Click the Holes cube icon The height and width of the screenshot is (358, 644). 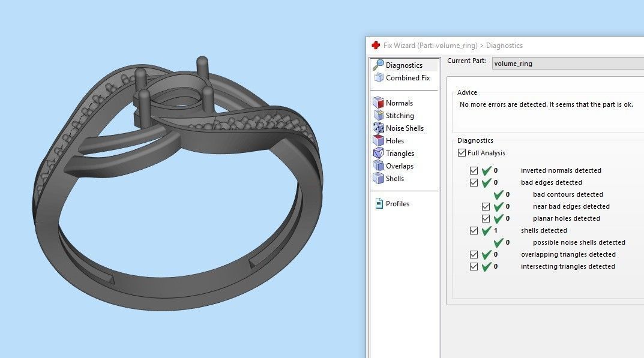378,140
